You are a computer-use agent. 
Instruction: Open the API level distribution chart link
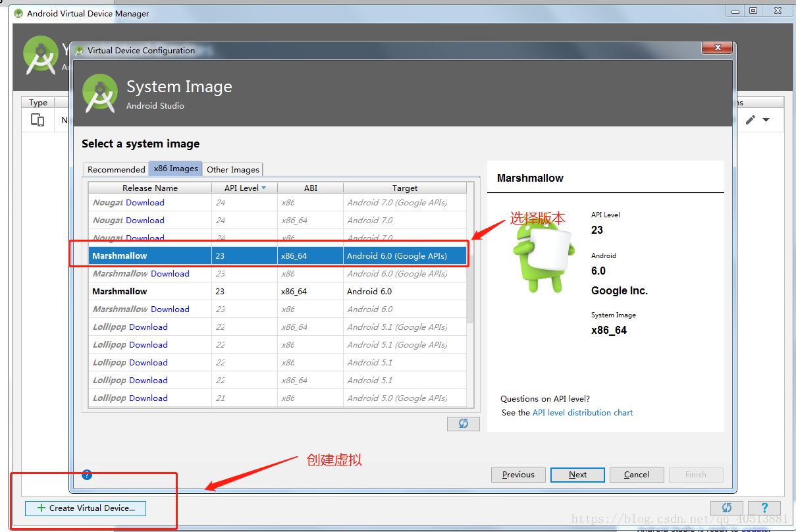(583, 412)
